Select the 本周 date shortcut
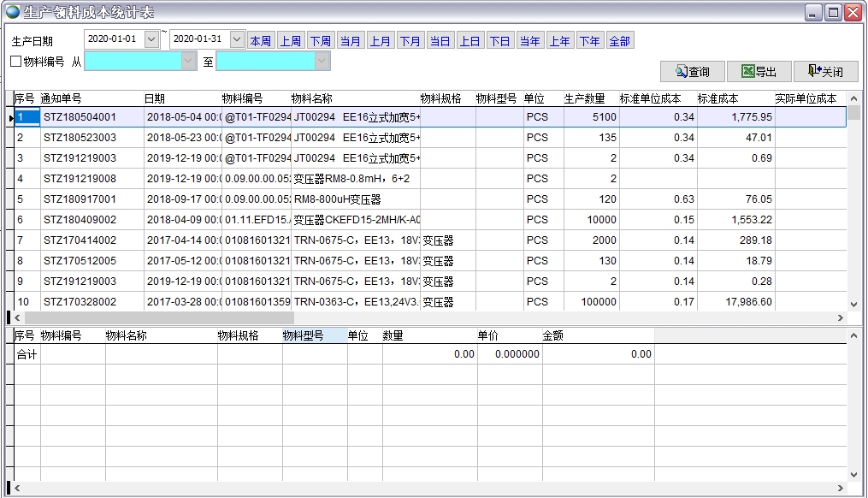868x498 pixels. tap(260, 41)
